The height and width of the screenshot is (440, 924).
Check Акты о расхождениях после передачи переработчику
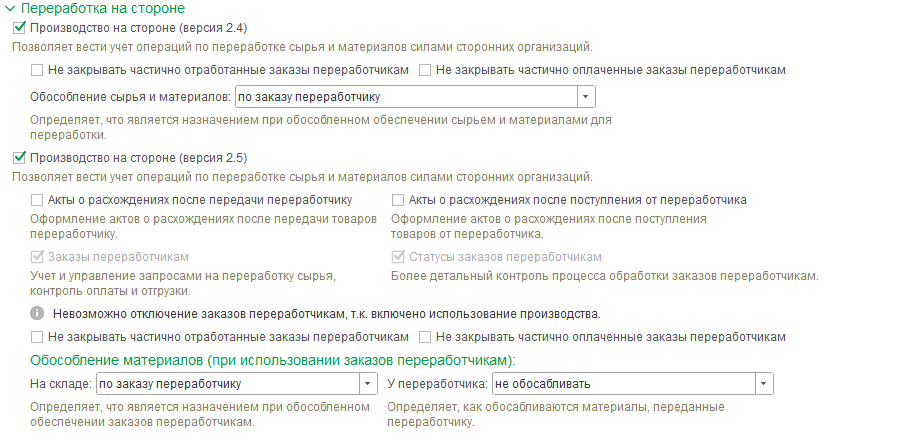coord(37,200)
